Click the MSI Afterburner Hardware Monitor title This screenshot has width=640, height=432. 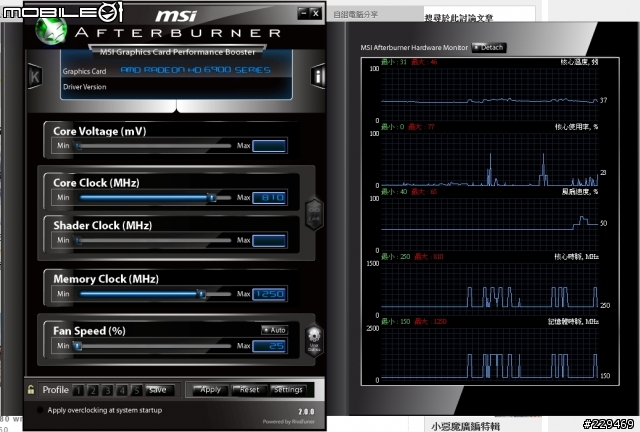click(x=414, y=47)
